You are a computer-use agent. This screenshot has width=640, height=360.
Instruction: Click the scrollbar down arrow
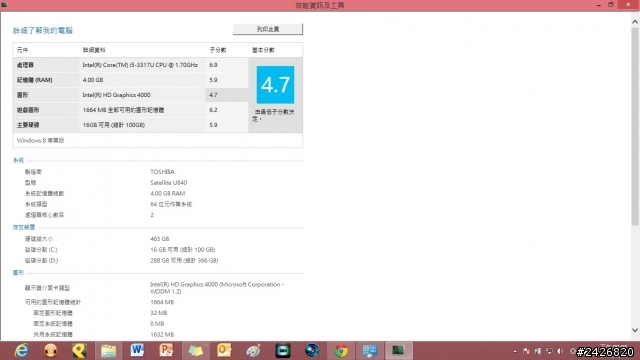(635, 330)
